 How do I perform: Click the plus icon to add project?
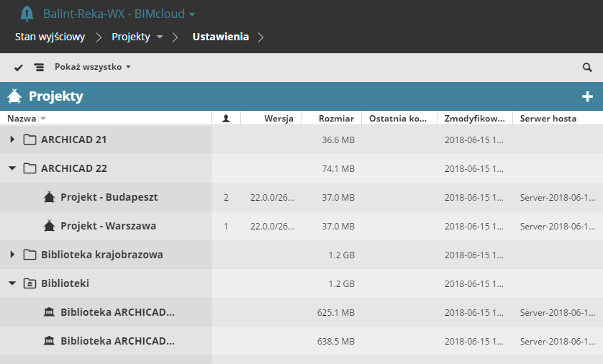(587, 96)
